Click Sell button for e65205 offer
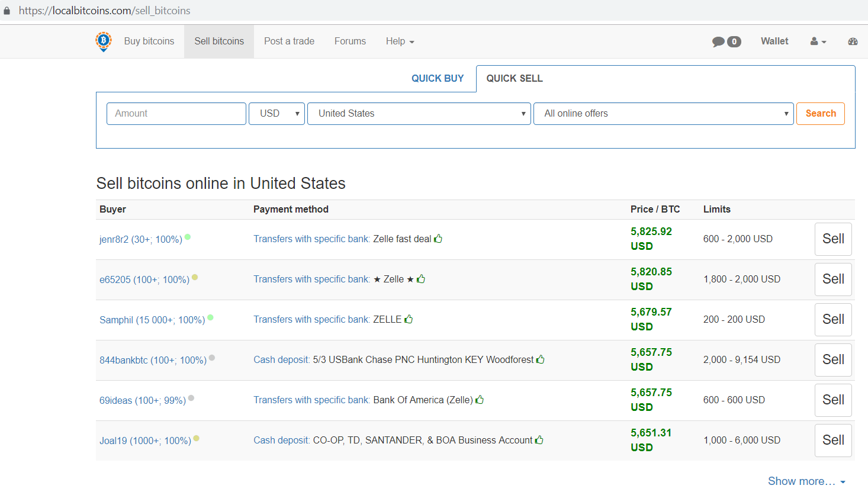 point(833,279)
